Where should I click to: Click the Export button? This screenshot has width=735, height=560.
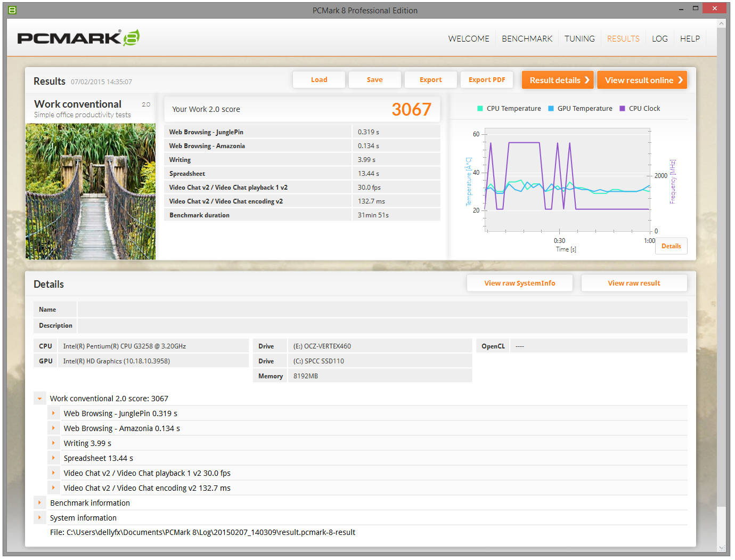tap(431, 80)
